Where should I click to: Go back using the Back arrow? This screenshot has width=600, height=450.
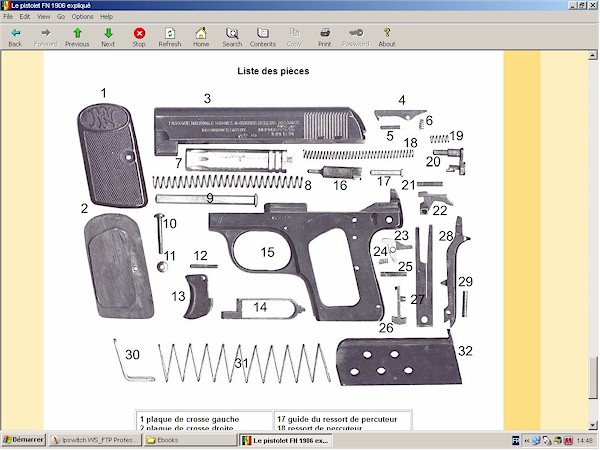point(15,37)
